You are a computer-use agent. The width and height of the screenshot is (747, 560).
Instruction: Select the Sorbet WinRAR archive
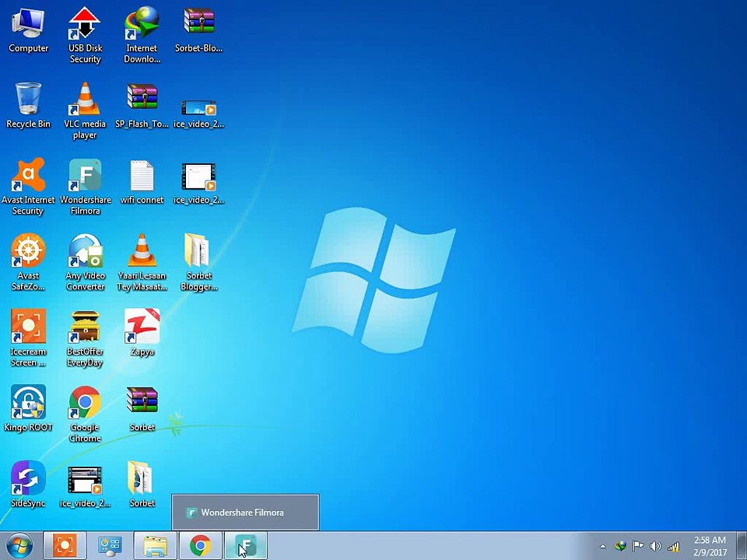[142, 408]
